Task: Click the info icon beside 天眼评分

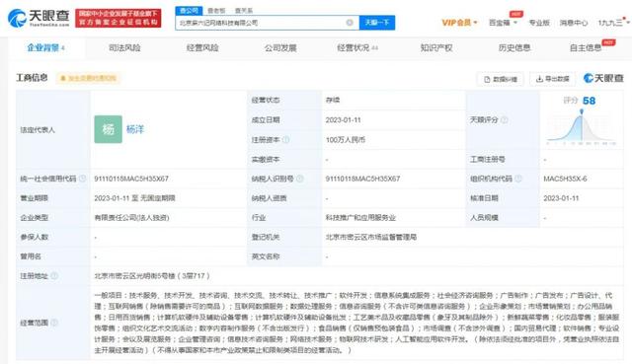Action: tap(504, 120)
